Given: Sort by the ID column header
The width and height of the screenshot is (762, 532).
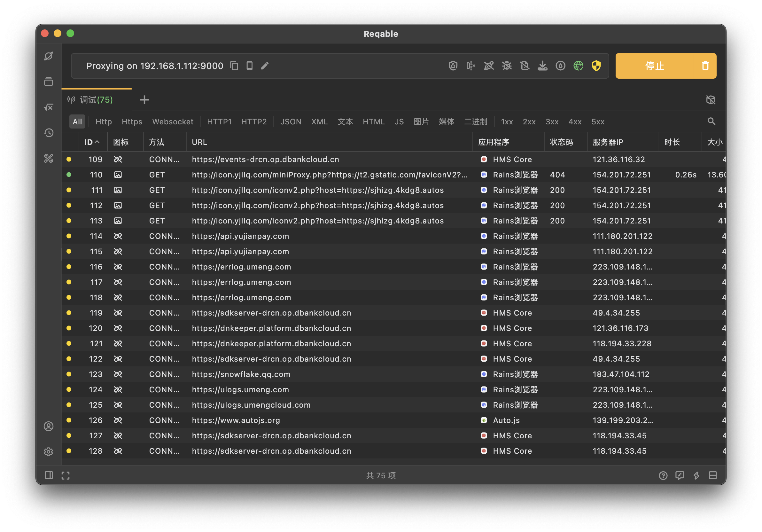Looking at the screenshot, I should click(93, 142).
